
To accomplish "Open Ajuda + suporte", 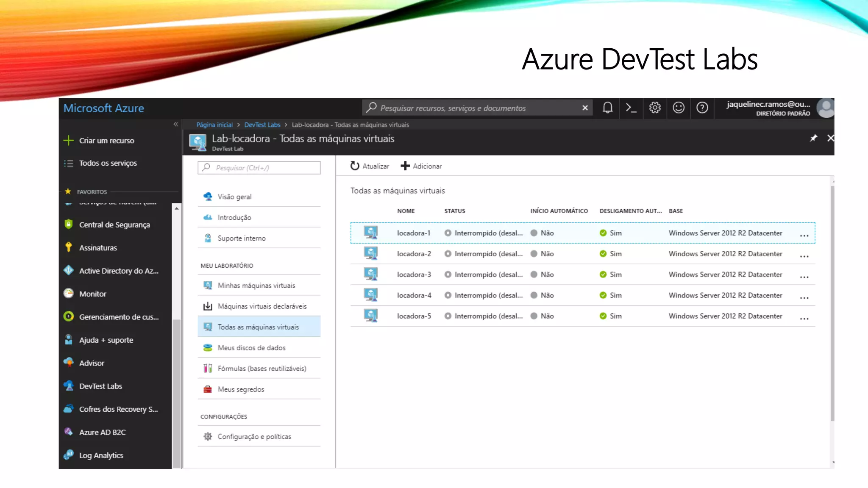I will coord(106,340).
